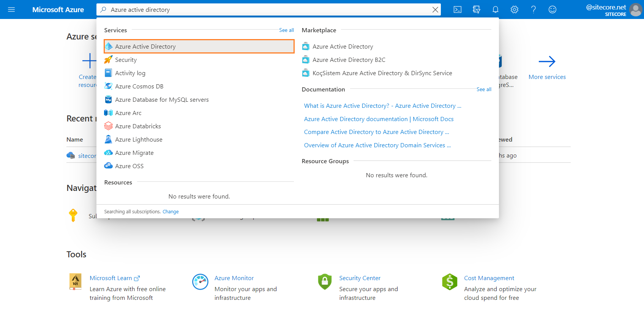Open the Microsoft Learn link
Screen dimensions: 644x334
coord(115,278)
